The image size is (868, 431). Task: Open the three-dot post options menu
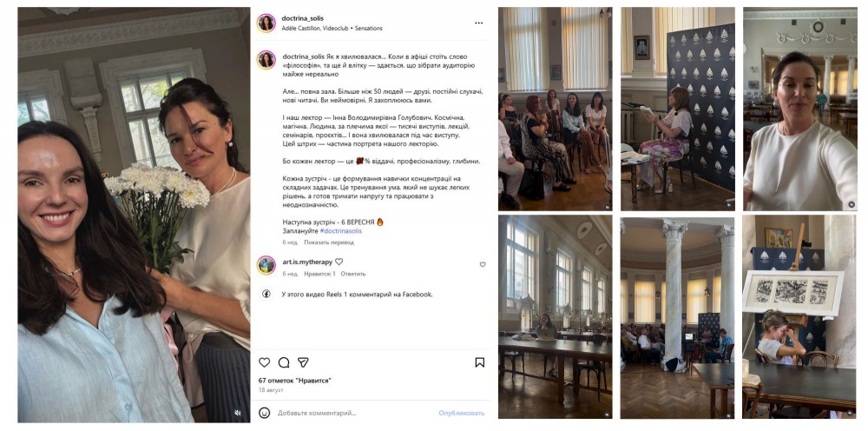click(x=479, y=23)
